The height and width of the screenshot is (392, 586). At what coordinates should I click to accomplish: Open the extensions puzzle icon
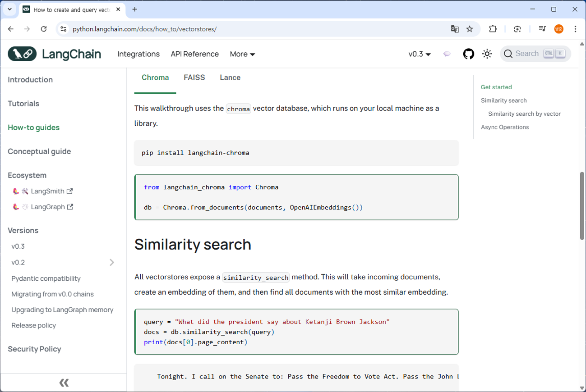pyautogui.click(x=493, y=29)
